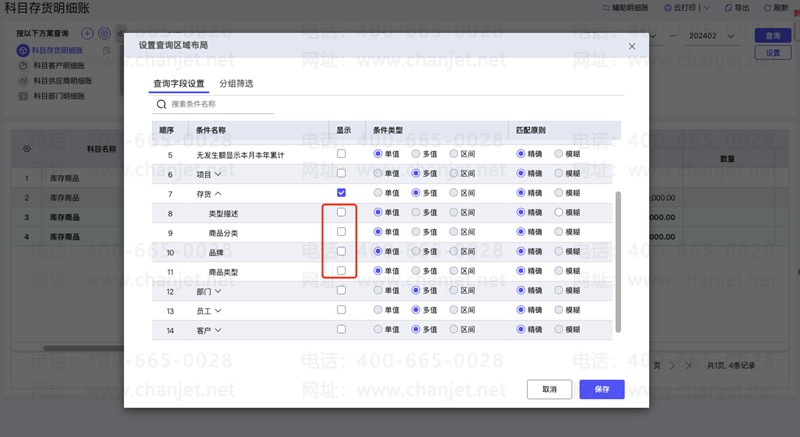
Task: Select 科目客户明细账 query plan
Action: coord(59,66)
